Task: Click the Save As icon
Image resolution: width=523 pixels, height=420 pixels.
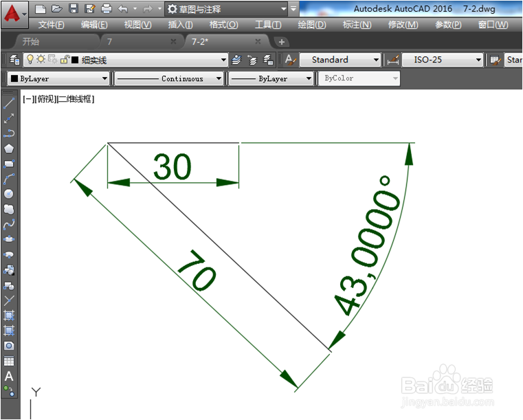Action: pos(89,9)
